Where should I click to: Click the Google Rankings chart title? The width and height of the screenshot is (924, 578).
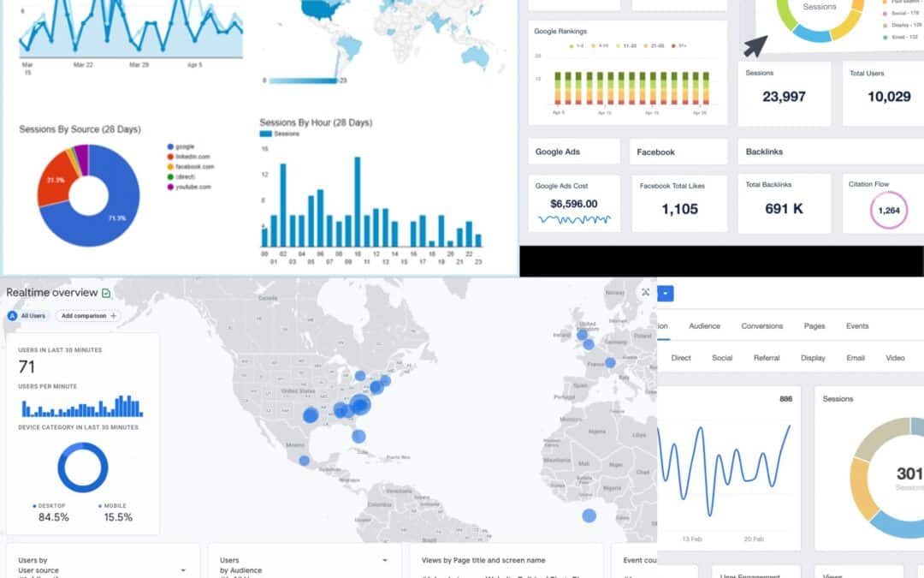pyautogui.click(x=560, y=32)
